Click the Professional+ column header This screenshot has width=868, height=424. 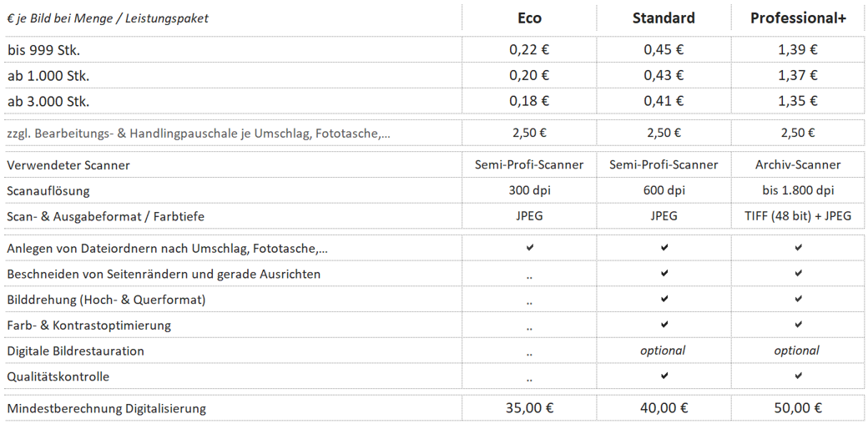point(798,18)
